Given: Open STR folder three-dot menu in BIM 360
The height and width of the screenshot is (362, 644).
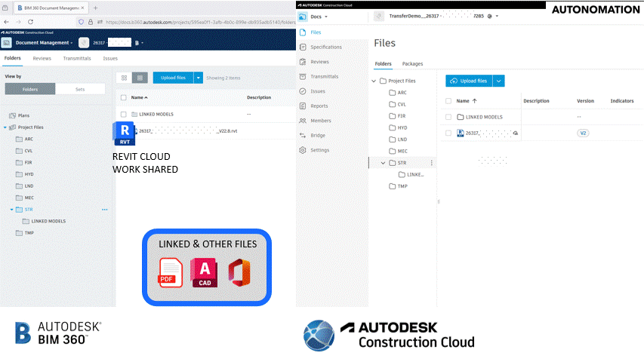Looking at the screenshot, I should (105, 210).
